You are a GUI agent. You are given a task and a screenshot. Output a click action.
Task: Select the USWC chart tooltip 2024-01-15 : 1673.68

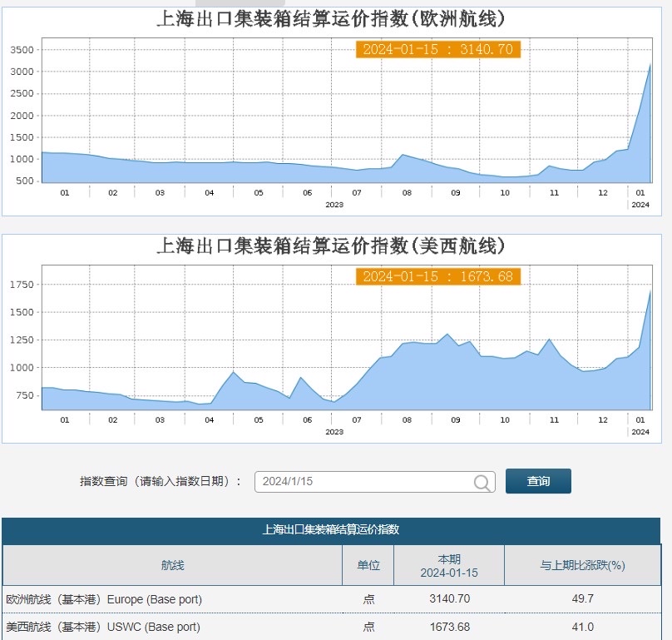(438, 276)
